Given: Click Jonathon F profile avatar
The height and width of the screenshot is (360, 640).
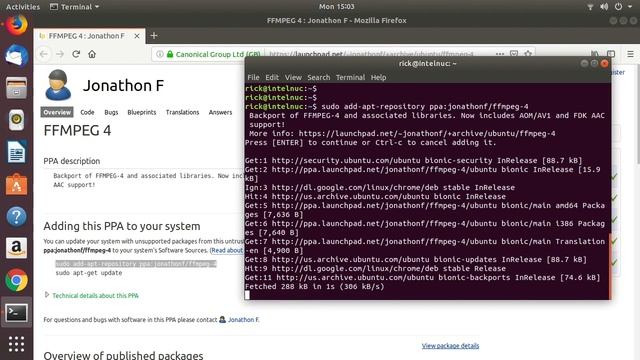Looking at the screenshot, I should pyautogui.click(x=58, y=85).
